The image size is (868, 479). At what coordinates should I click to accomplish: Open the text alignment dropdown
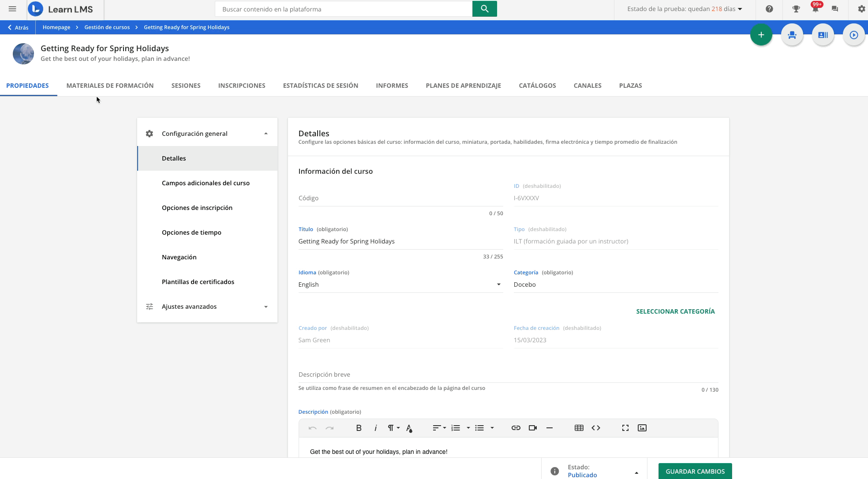pyautogui.click(x=439, y=428)
